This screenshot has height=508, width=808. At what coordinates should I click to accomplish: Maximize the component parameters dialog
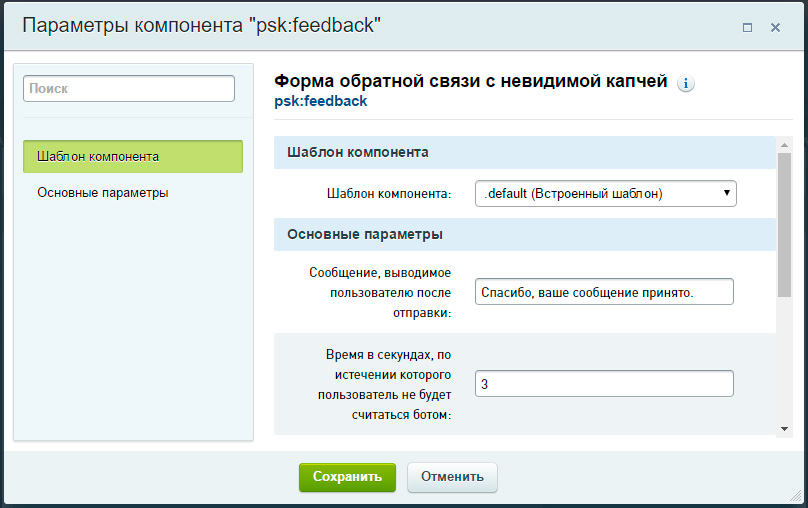(747, 28)
